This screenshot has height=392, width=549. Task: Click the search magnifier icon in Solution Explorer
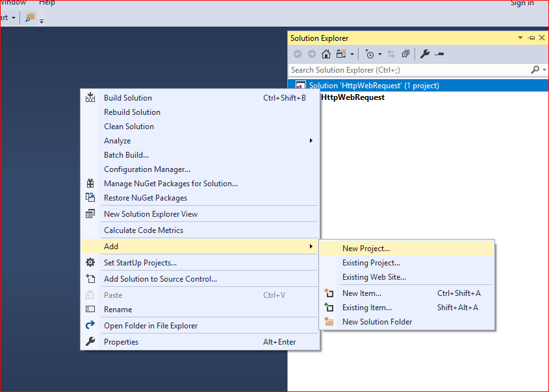(535, 69)
